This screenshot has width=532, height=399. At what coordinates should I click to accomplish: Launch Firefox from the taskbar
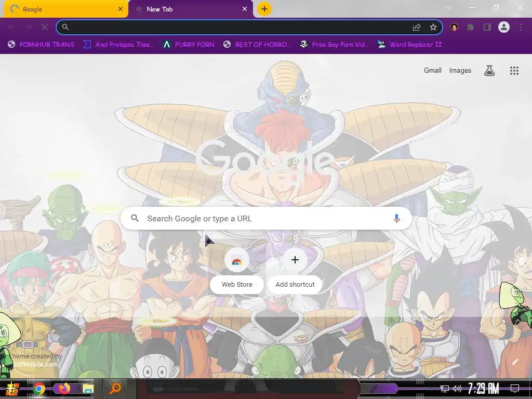64,388
